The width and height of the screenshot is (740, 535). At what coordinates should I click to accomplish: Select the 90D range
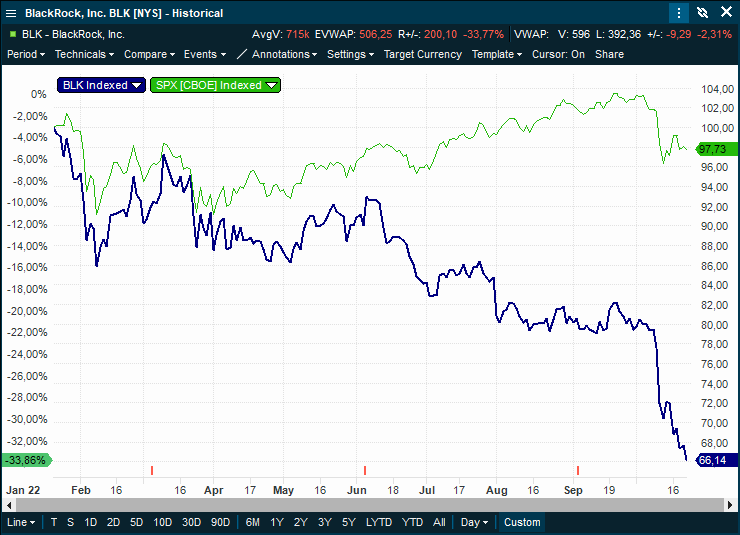click(x=220, y=522)
